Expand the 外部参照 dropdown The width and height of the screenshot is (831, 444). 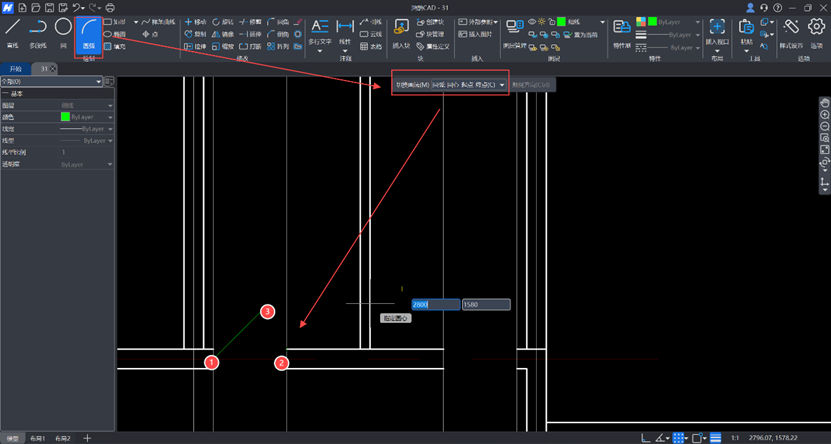point(495,22)
